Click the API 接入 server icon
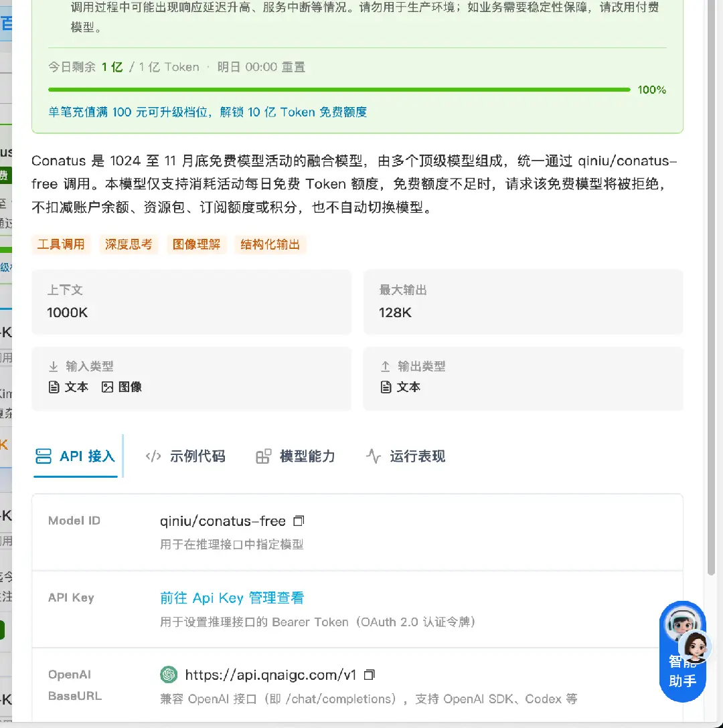Screen dimensions: 723x728 click(x=44, y=456)
